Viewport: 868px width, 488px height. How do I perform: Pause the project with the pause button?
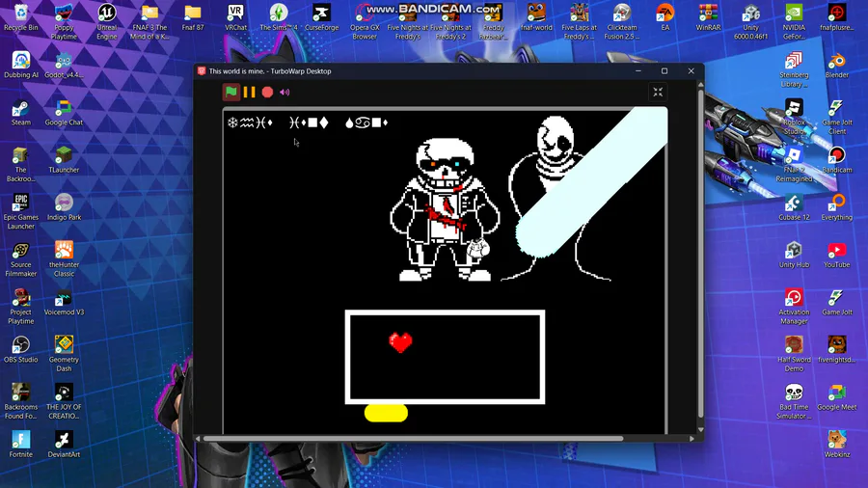tap(249, 93)
